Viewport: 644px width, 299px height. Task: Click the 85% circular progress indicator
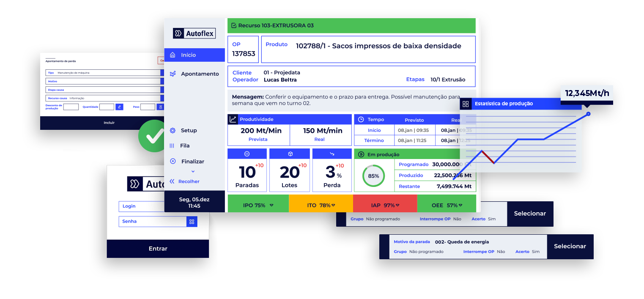click(x=373, y=176)
